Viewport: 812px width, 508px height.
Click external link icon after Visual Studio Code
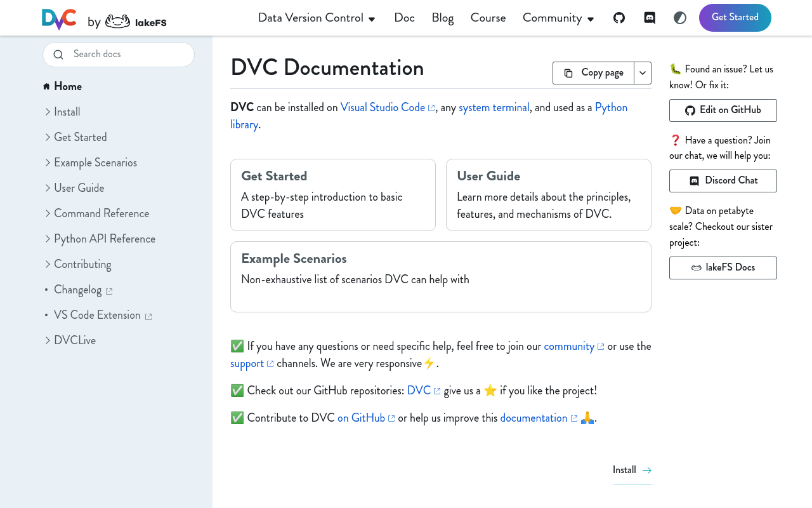pyautogui.click(x=431, y=109)
